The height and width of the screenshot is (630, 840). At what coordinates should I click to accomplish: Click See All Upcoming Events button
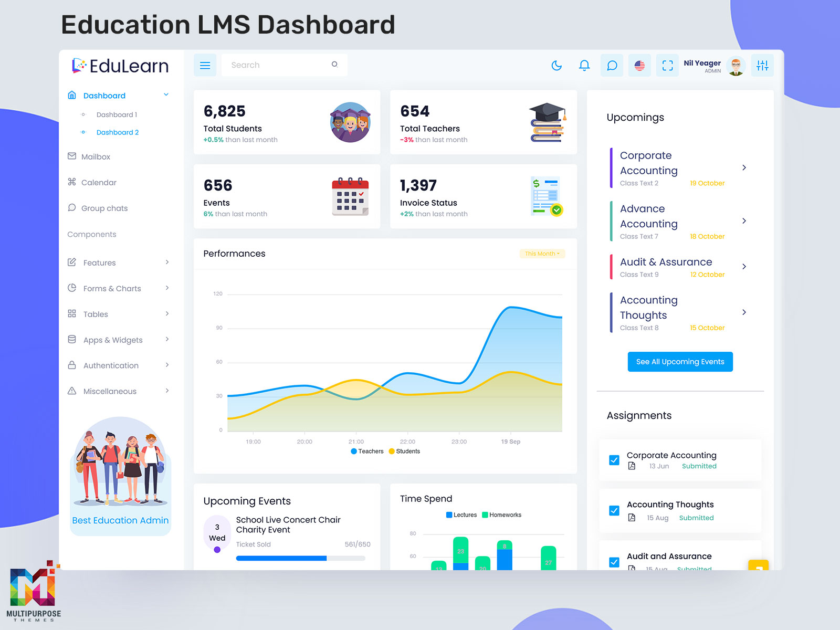coord(680,362)
